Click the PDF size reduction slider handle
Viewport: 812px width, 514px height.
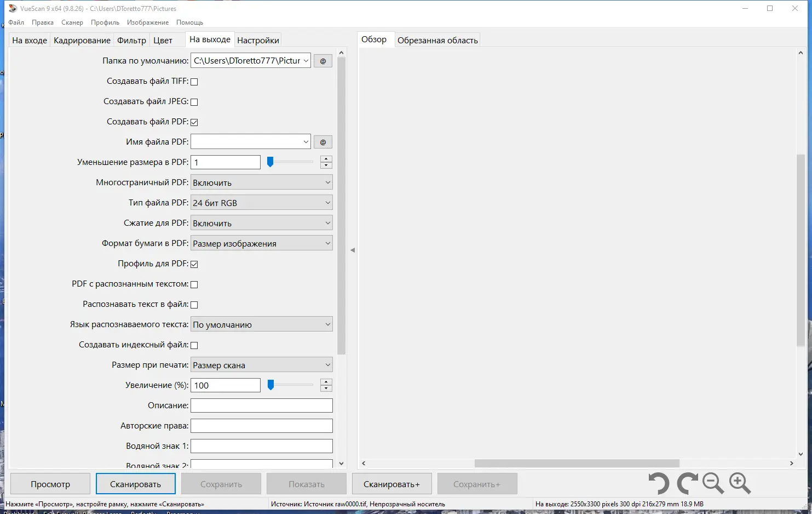pyautogui.click(x=270, y=162)
